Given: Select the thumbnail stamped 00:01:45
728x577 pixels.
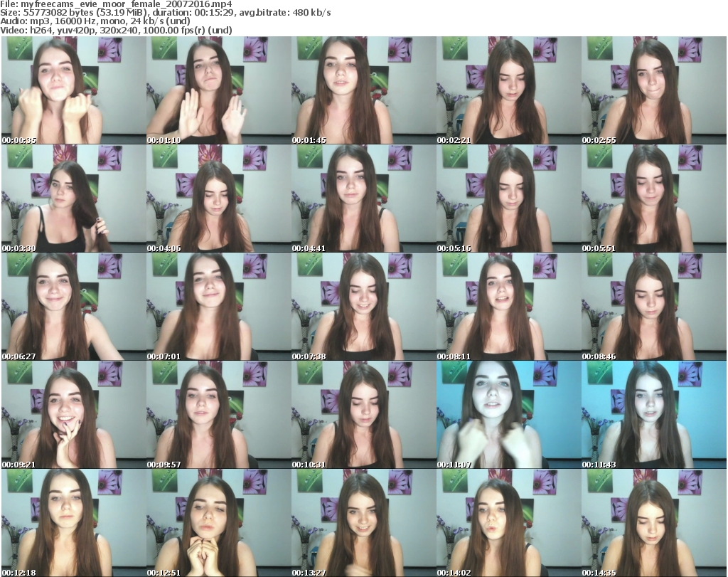Looking at the screenshot, I should coord(363,90).
